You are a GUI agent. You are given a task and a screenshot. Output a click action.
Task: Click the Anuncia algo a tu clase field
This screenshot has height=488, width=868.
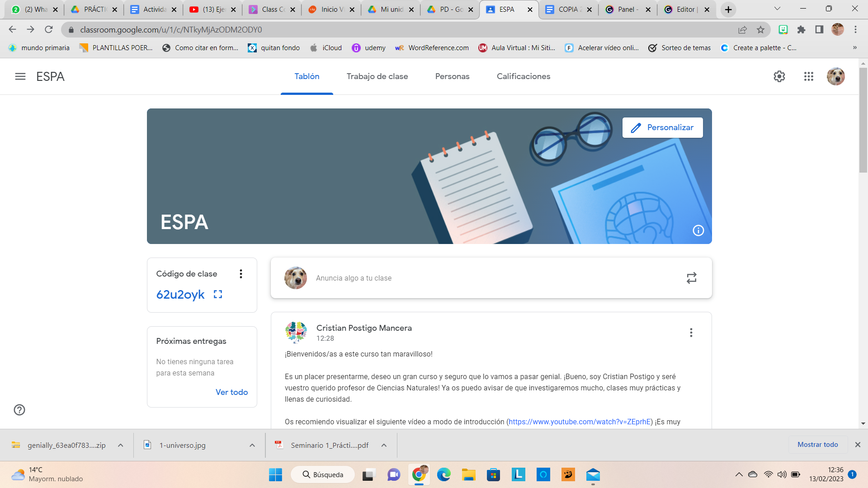click(354, 278)
